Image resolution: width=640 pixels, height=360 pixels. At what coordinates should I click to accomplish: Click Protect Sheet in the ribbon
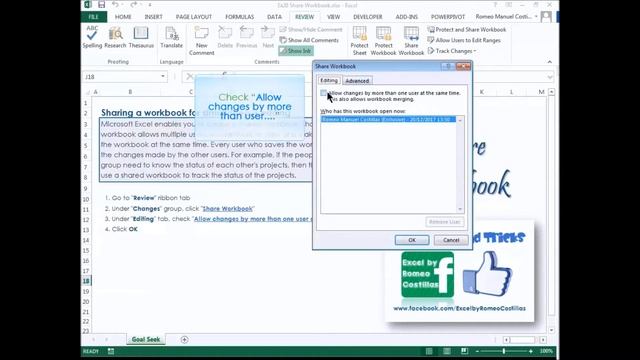pyautogui.click(x=359, y=40)
